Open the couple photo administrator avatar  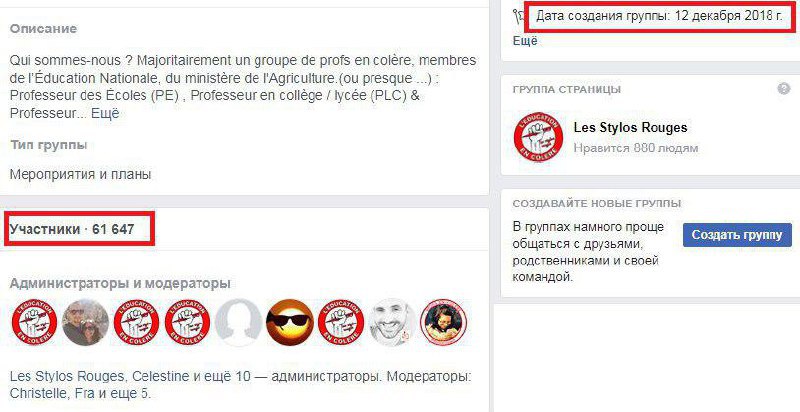click(x=85, y=323)
